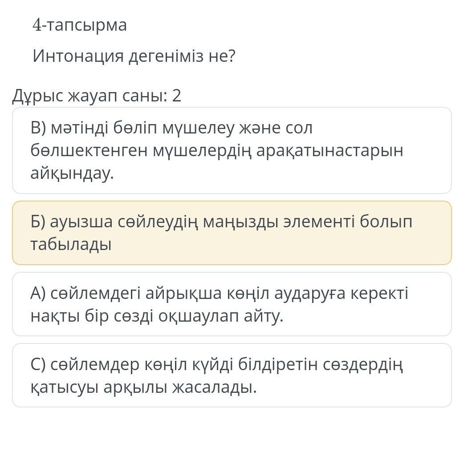Click the '4-тапсырма' task heading
The height and width of the screenshot is (476, 472).
[80, 25]
